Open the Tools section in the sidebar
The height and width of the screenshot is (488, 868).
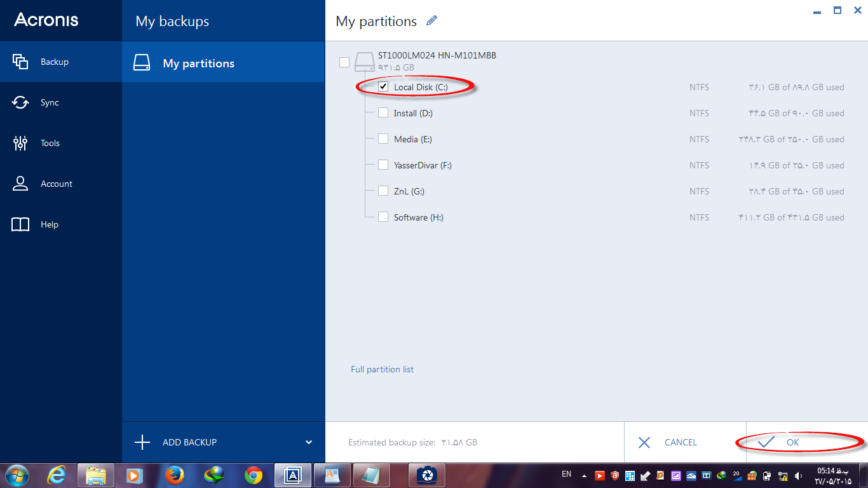click(61, 143)
